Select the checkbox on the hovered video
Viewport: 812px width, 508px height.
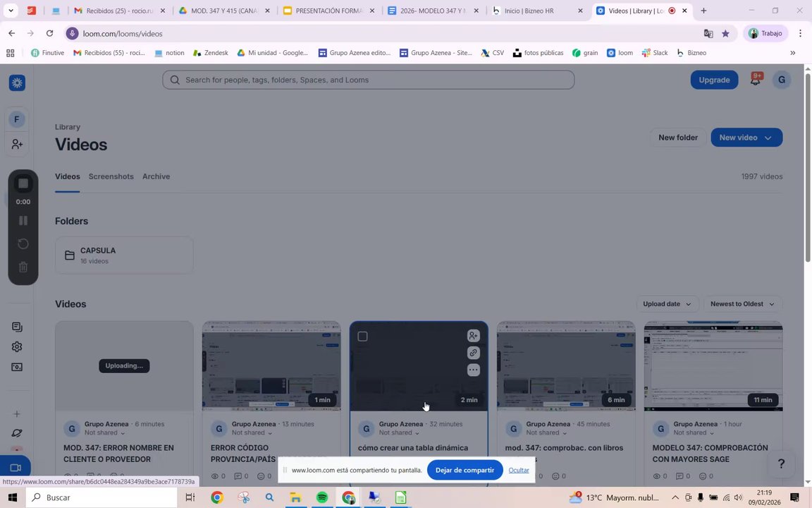(x=362, y=337)
